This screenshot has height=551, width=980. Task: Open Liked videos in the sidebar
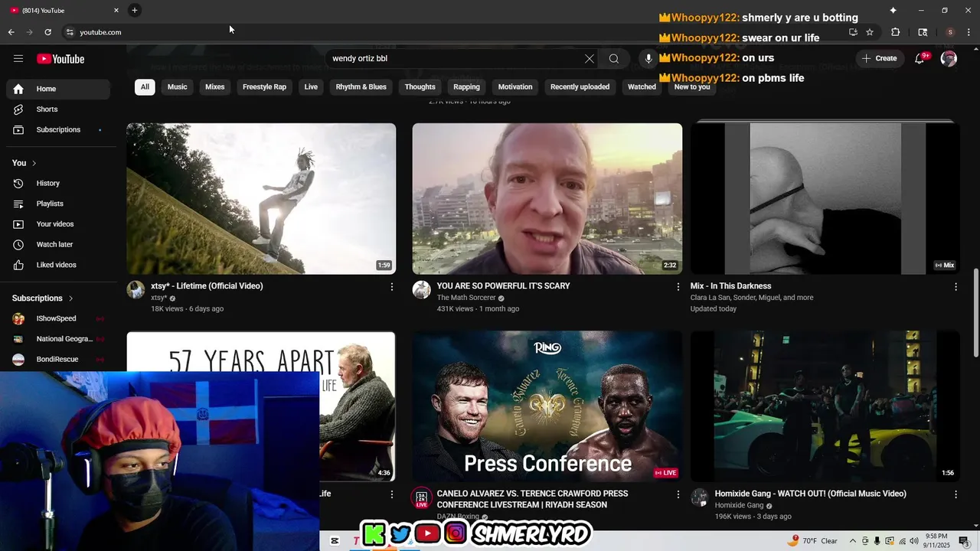[58, 265]
